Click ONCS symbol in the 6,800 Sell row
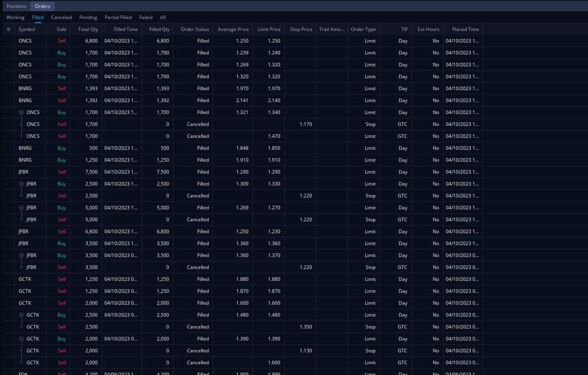This screenshot has width=588, height=375. [25, 41]
